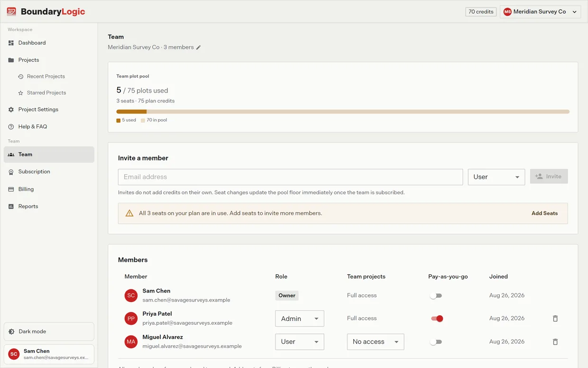Click the 'Team projects' column header
Image resolution: width=588 pixels, height=368 pixels.
tap(366, 276)
